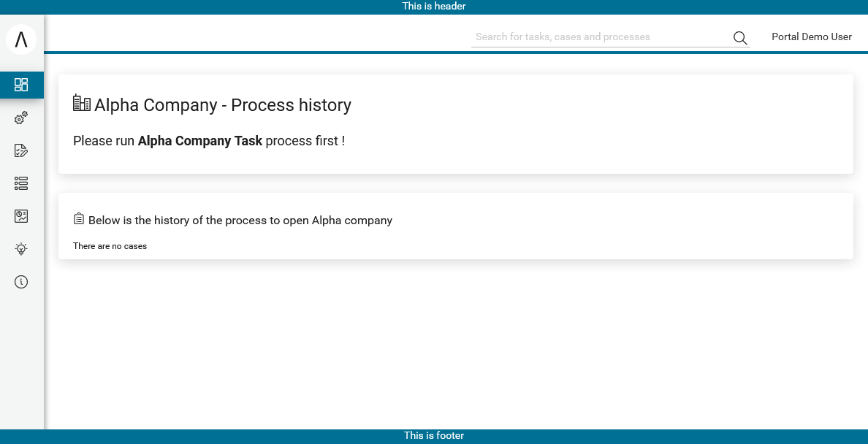Open the info circle sidebar icon
The image size is (868, 444).
(x=21, y=282)
